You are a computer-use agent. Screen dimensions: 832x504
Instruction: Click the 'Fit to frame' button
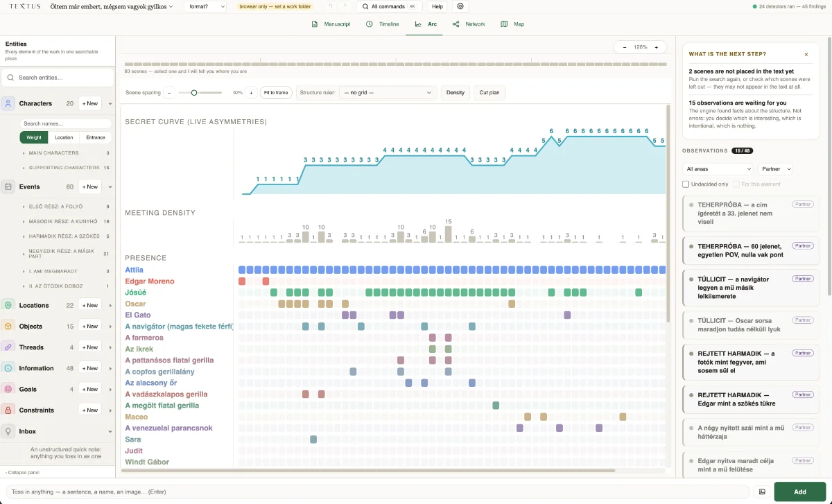click(275, 92)
